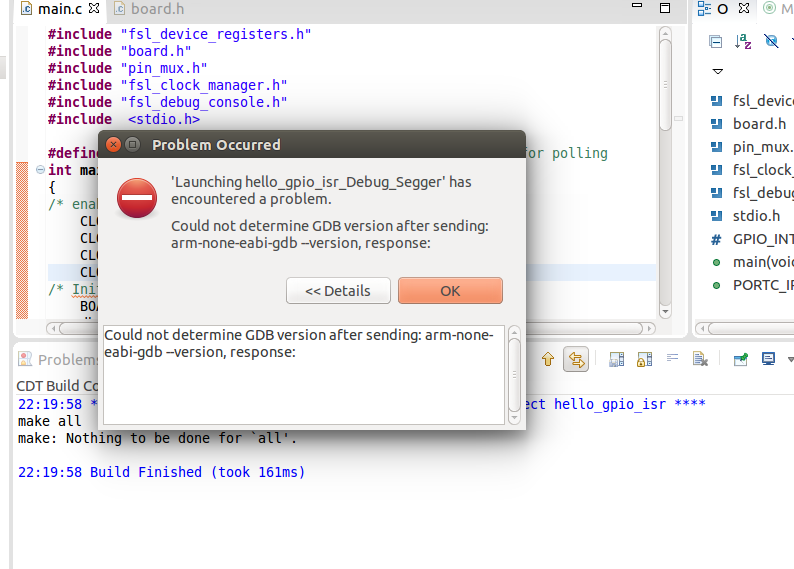Click the red error icon in dialog

point(137,198)
